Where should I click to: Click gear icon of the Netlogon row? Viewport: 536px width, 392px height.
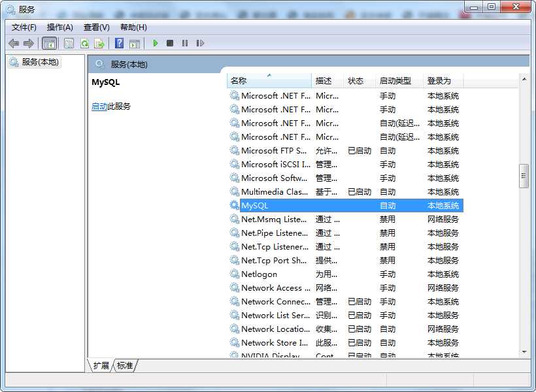(x=234, y=274)
